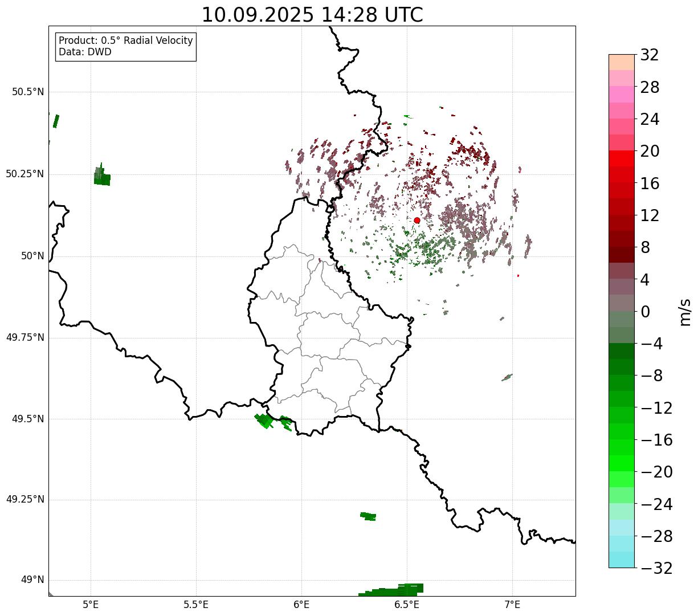698x616 pixels.
Task: Click the cyan swatch at colorbar bottom
Action: (x=622, y=560)
